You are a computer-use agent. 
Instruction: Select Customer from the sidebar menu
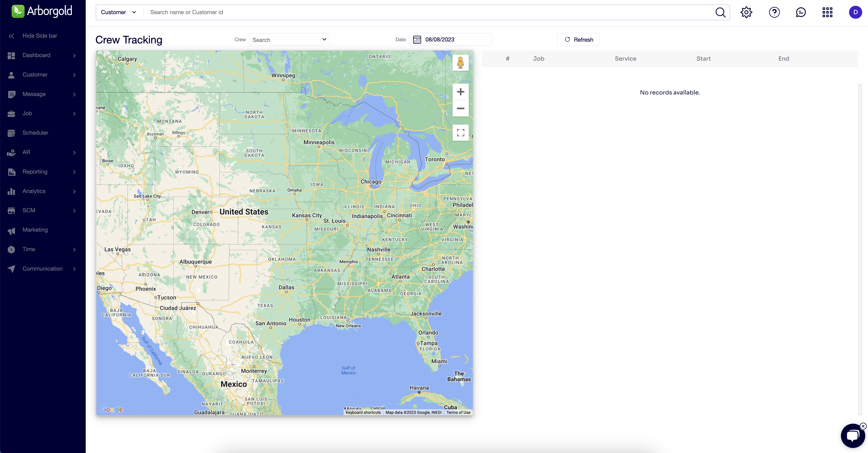[x=35, y=75]
